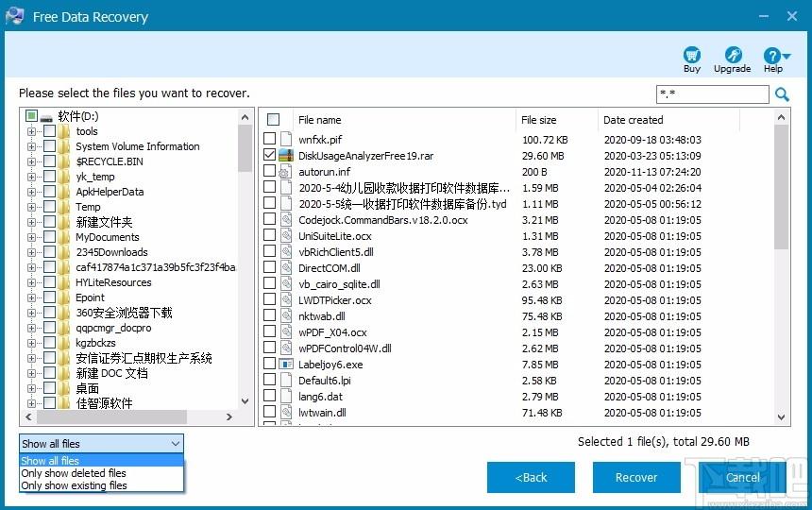Expand the yk_temp folder node
Viewport: 812px width, 510px height.
[x=31, y=177]
